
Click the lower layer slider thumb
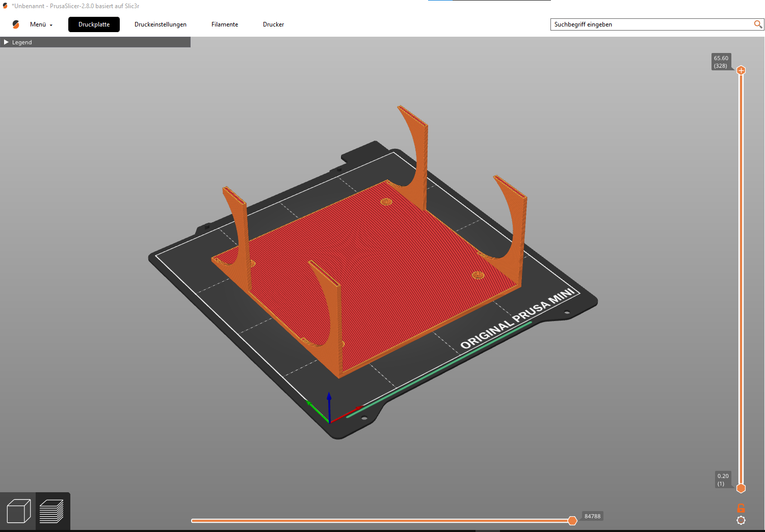point(741,488)
